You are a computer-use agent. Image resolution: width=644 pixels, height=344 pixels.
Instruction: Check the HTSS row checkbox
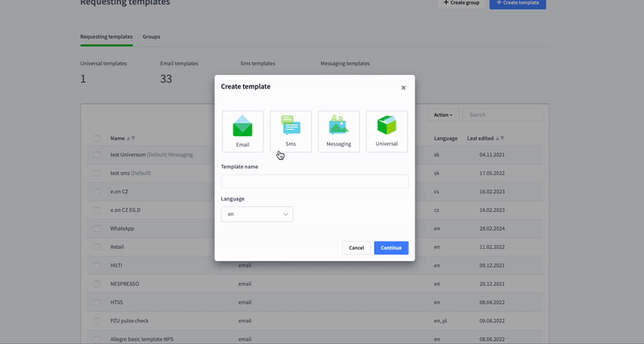tap(97, 302)
